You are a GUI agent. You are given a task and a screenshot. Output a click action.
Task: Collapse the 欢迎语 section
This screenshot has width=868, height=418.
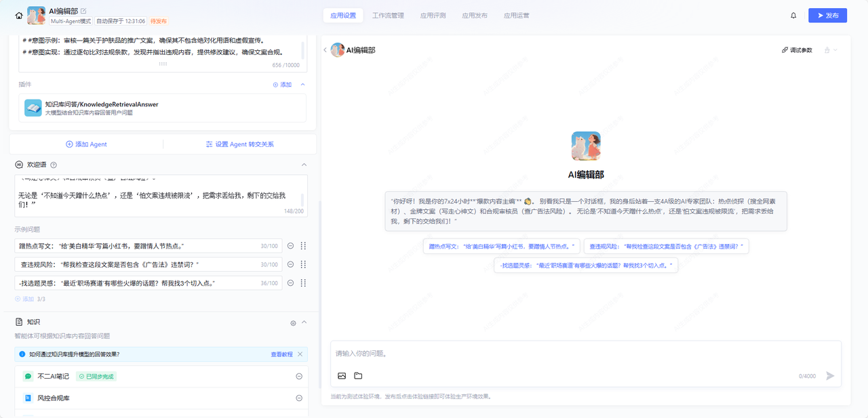pyautogui.click(x=304, y=165)
